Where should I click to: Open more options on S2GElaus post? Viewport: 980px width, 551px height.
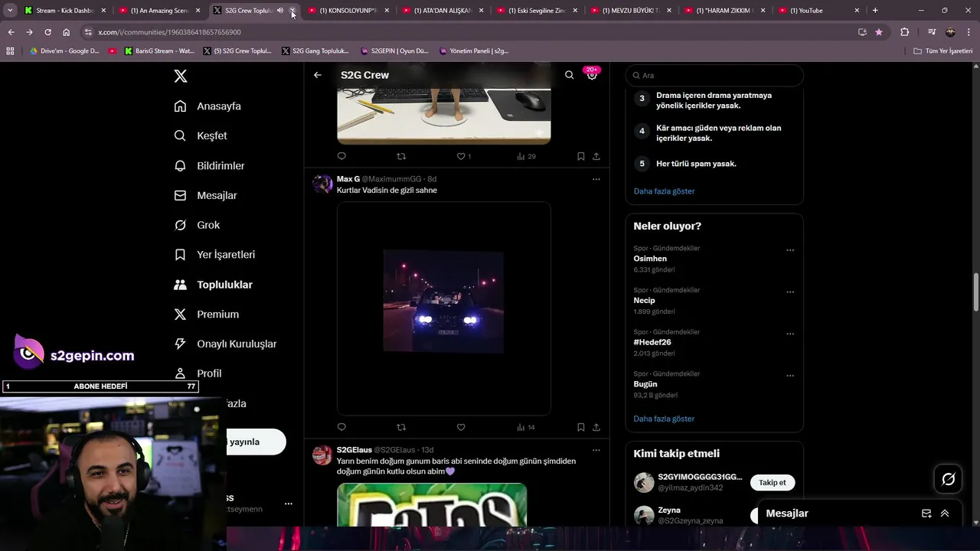[596, 450]
